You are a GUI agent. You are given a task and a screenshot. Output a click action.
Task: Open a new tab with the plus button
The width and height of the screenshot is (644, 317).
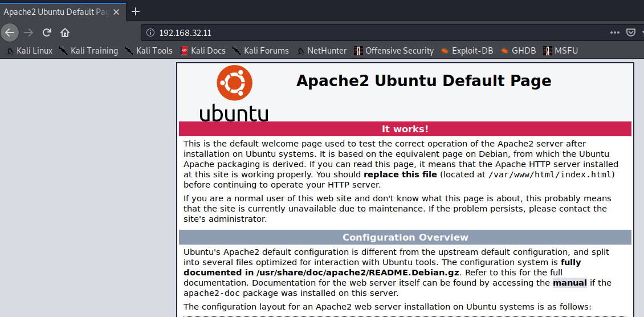pyautogui.click(x=136, y=11)
